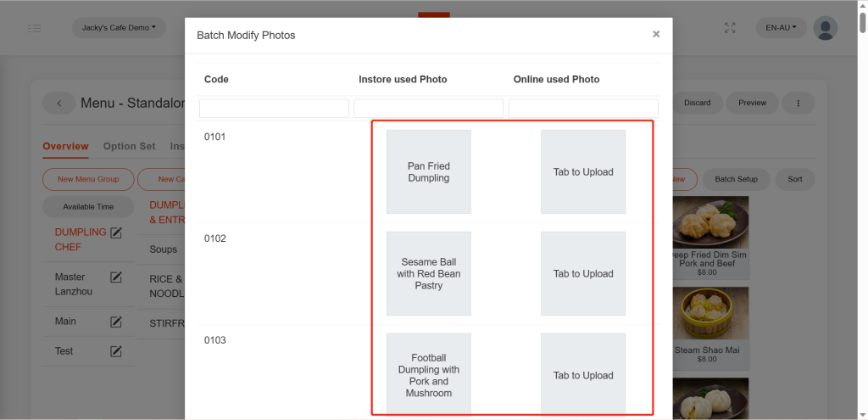Image resolution: width=868 pixels, height=420 pixels.
Task: Open the user profile avatar
Action: 825,28
